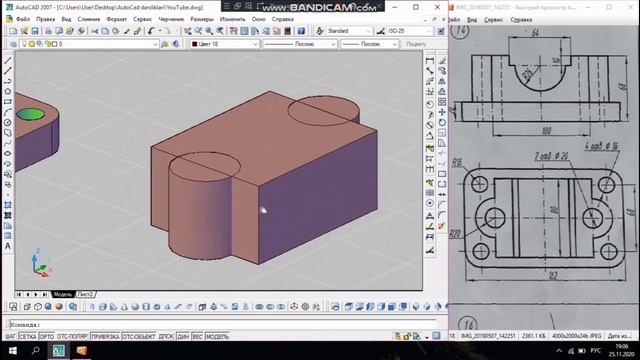This screenshot has width=640, height=360.
Task: Activate the Pan realtime tool
Action: [187, 31]
